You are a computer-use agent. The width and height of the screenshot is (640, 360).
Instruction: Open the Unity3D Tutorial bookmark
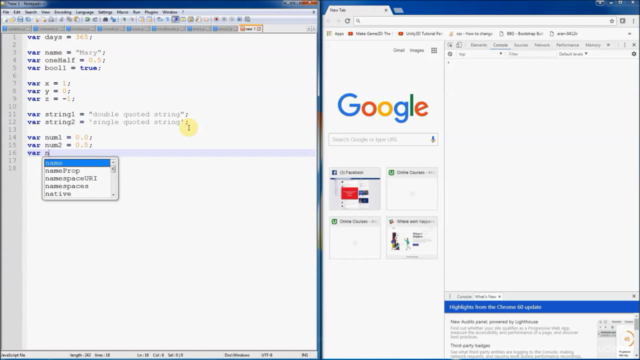tap(420, 34)
